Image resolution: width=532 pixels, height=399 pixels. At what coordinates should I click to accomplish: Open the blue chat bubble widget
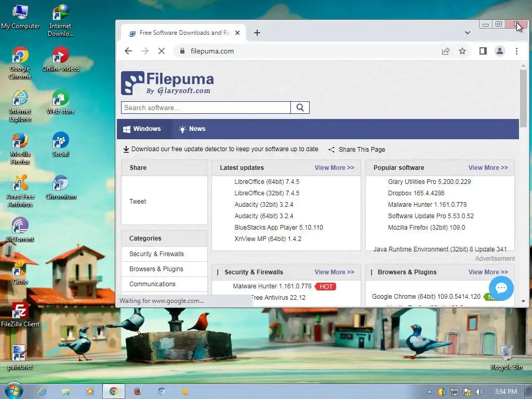(x=501, y=288)
